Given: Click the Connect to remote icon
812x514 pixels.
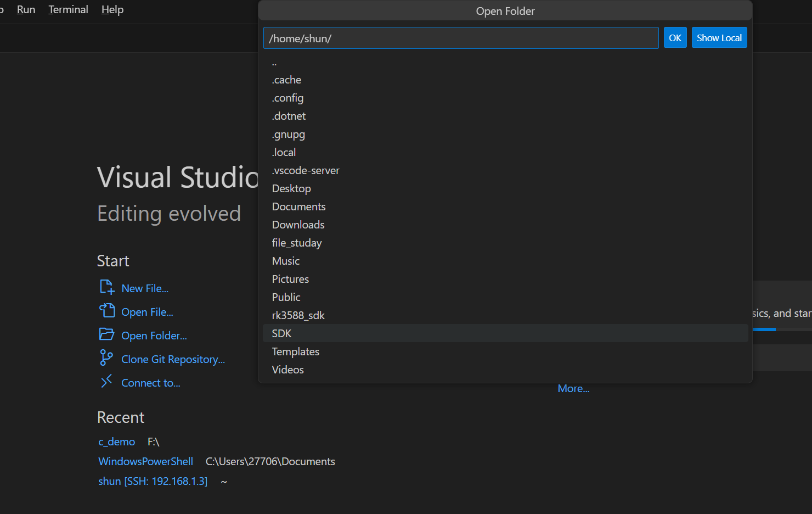Looking at the screenshot, I should coord(106,381).
